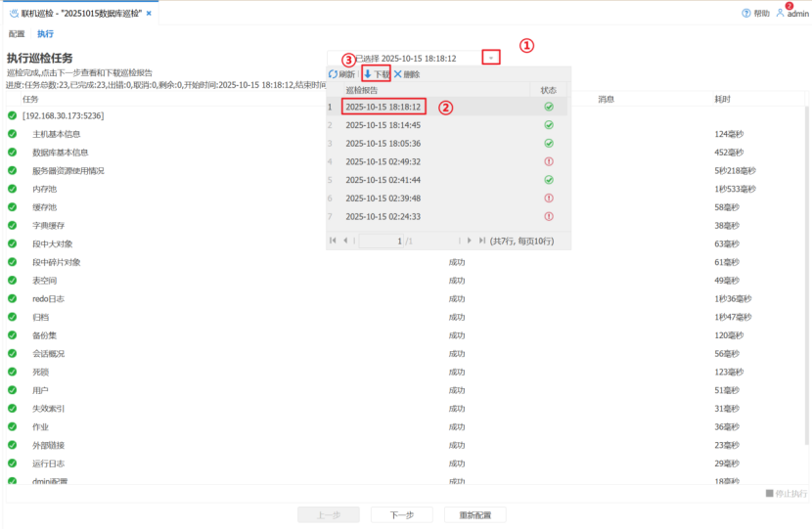Image resolution: width=812 pixels, height=530 pixels.
Task: Click green check icon beside 作业
Action: point(13,426)
